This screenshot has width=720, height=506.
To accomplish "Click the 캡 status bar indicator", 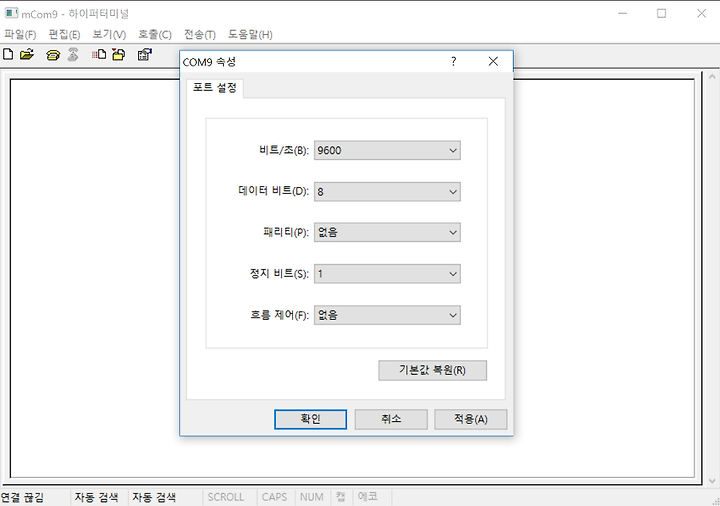I will point(341,497).
